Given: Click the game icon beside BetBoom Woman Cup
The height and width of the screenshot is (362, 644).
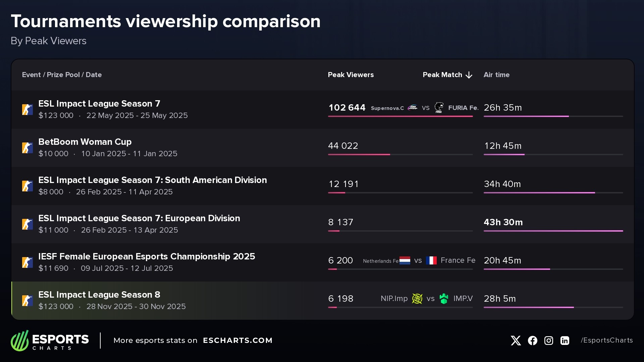Looking at the screenshot, I should coord(28,147).
